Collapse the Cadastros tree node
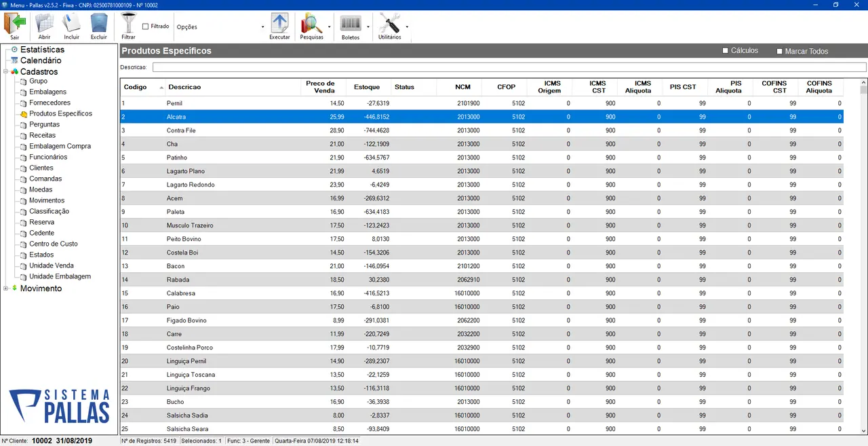 (6, 72)
